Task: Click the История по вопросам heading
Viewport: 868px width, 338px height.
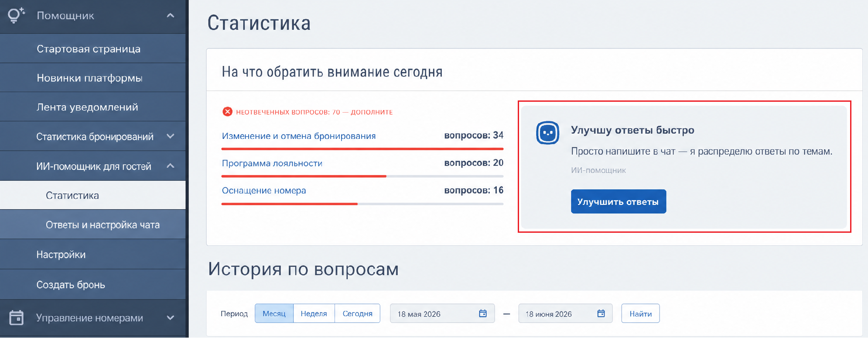Action: click(303, 269)
